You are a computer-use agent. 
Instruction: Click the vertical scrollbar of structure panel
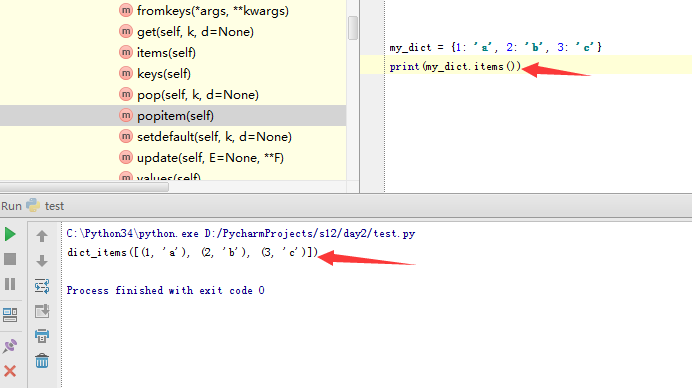(353, 28)
